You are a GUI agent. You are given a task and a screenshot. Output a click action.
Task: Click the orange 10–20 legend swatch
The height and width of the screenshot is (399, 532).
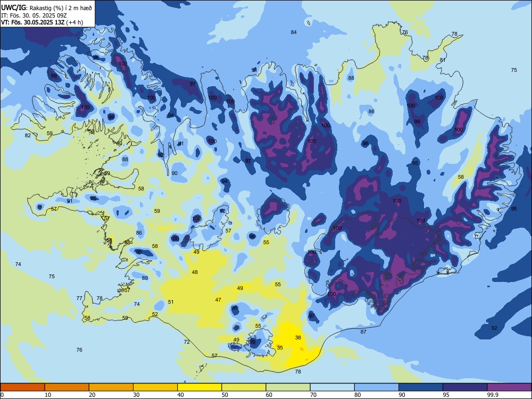click(67, 387)
